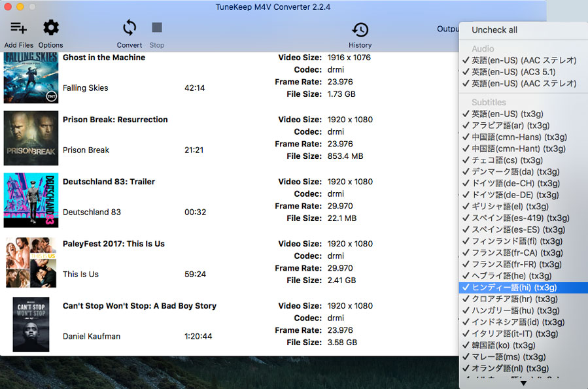Select the Can't Stop Won't Stop poster thumbnail
This screenshot has height=389, width=588.
coord(31,324)
